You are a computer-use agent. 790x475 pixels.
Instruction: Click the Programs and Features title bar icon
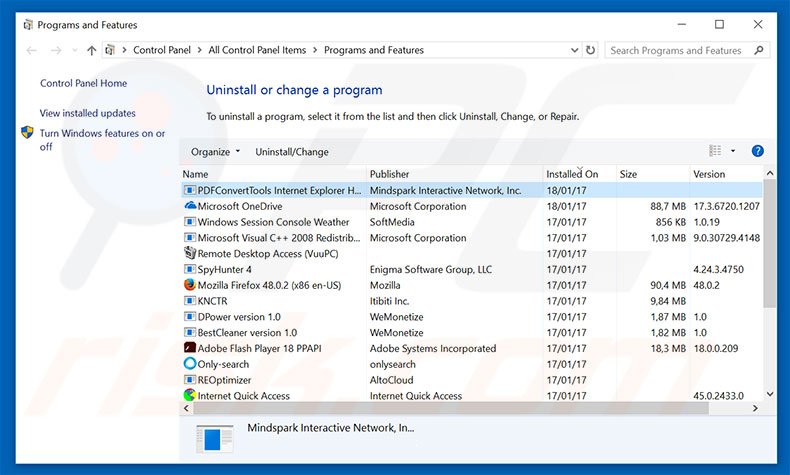[28, 25]
